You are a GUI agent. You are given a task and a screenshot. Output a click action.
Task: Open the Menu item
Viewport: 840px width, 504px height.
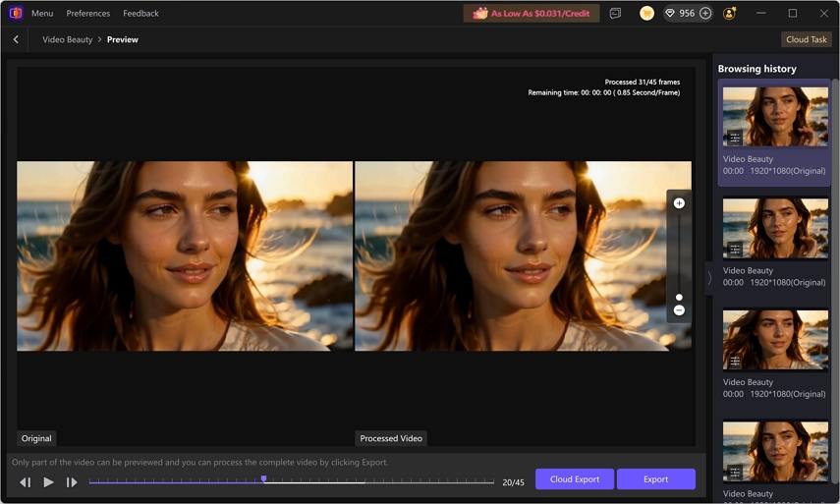click(x=42, y=14)
